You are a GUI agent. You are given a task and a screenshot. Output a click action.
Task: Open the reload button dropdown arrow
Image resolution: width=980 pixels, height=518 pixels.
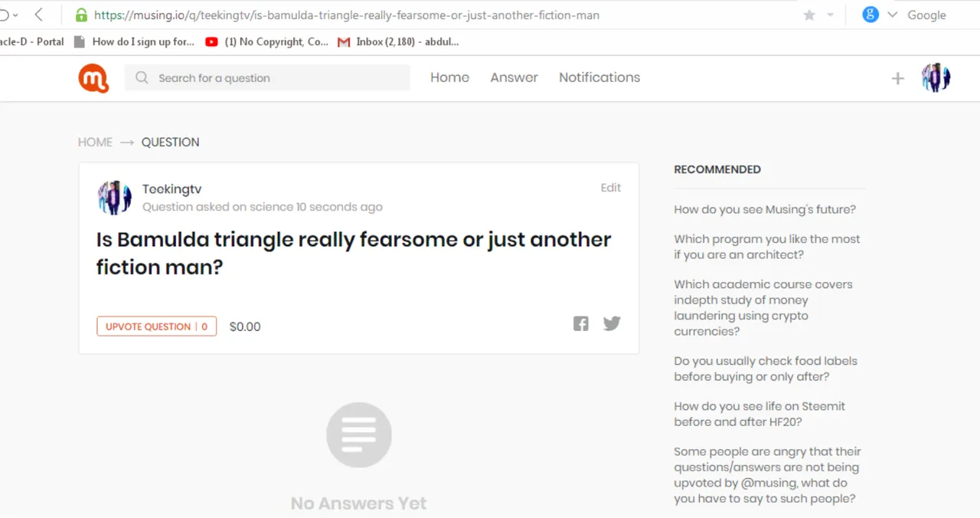coord(16,15)
